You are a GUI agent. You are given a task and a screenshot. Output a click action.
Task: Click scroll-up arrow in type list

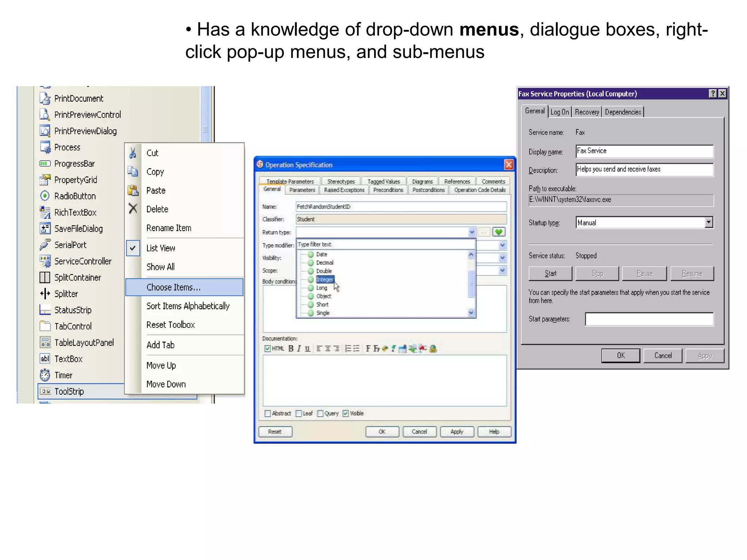(x=471, y=254)
